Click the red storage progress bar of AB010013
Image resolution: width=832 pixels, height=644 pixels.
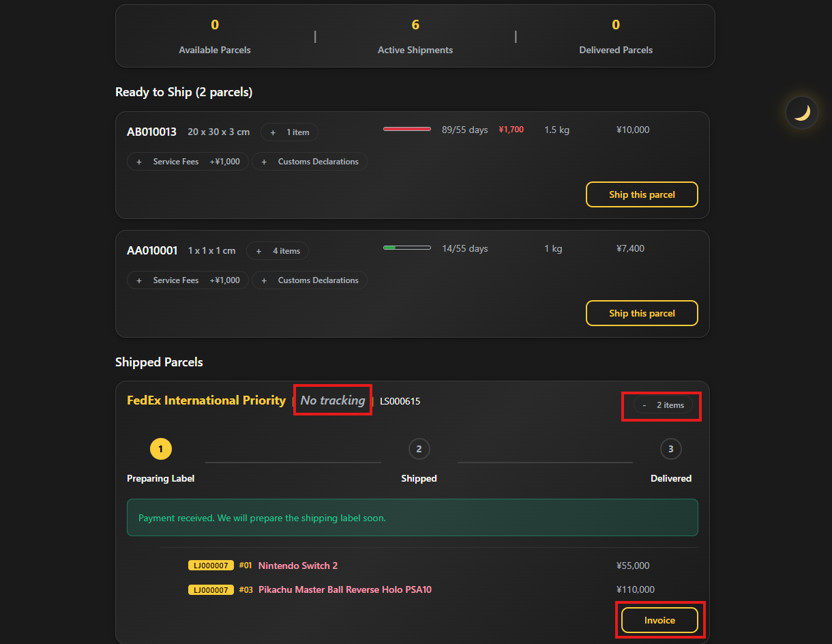pyautogui.click(x=407, y=129)
